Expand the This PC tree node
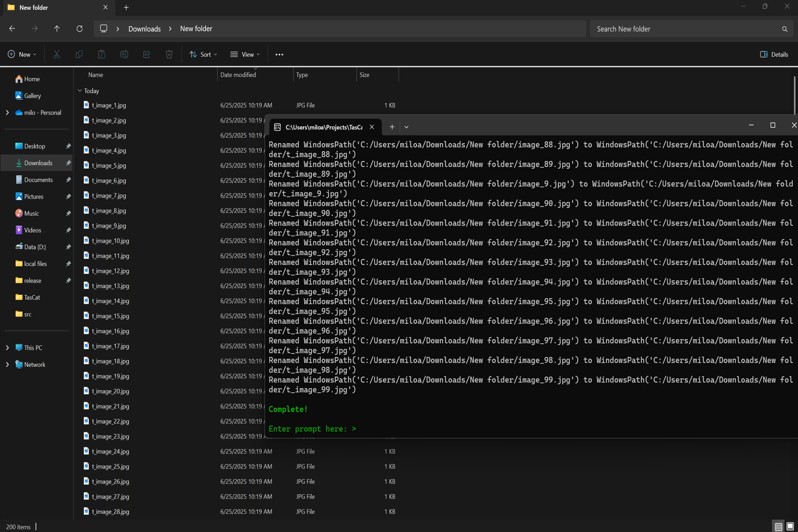This screenshot has height=532, width=798. point(7,348)
